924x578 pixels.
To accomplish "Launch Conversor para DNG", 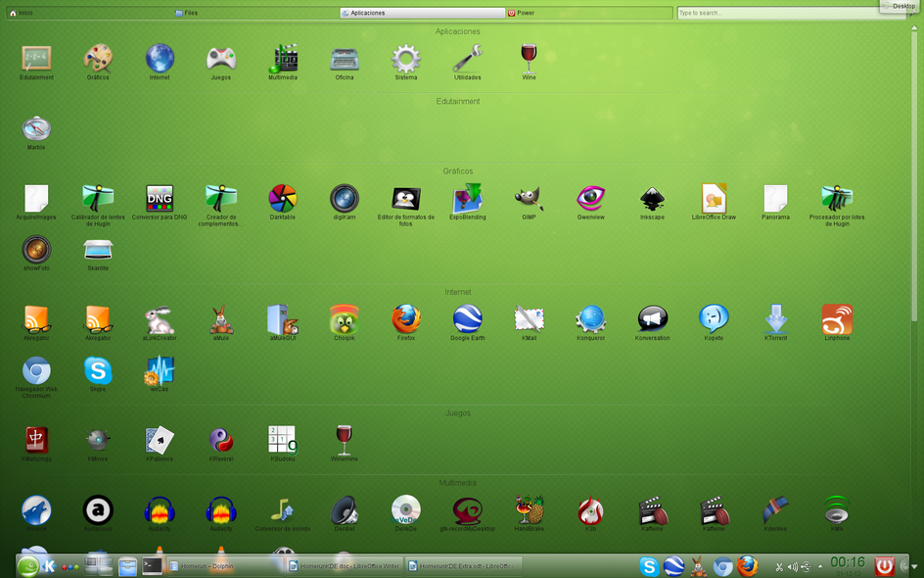I will pyautogui.click(x=160, y=202).
